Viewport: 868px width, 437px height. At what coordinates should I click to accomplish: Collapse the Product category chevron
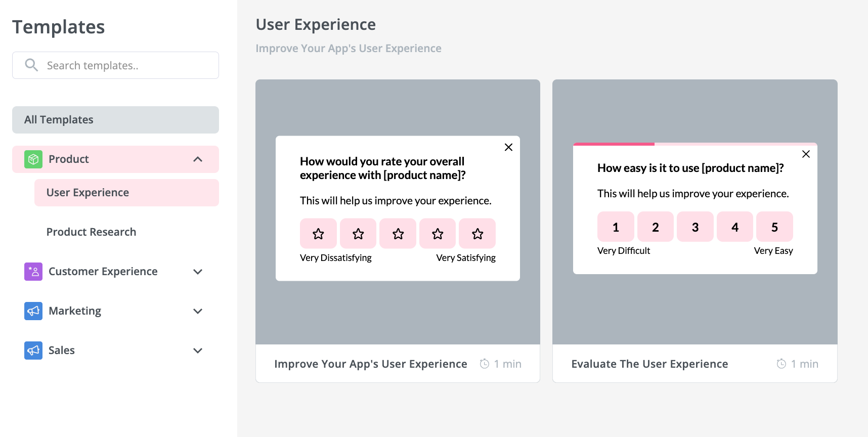point(198,159)
